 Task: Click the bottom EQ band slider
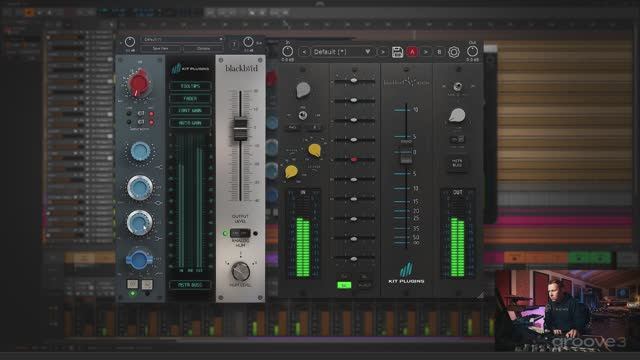354,259
